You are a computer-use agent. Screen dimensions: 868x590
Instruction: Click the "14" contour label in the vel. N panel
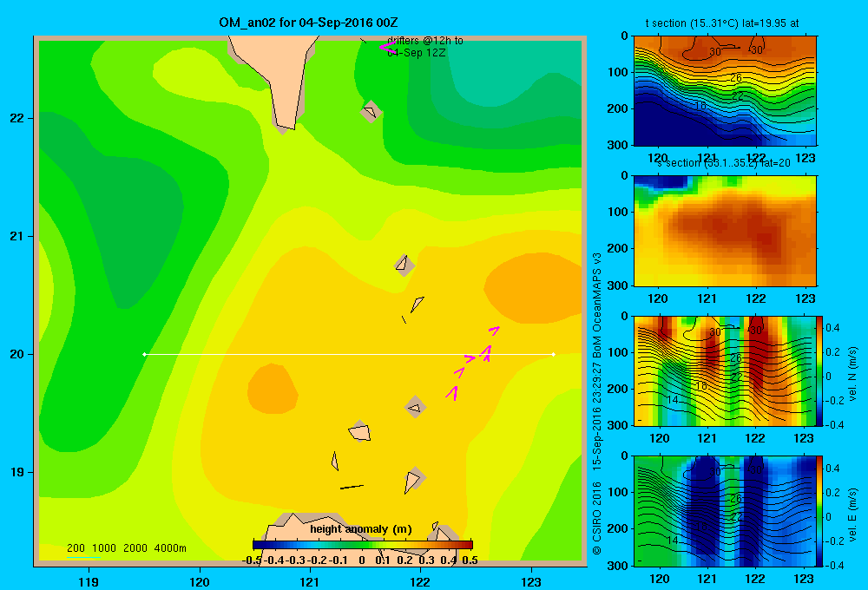coord(672,400)
